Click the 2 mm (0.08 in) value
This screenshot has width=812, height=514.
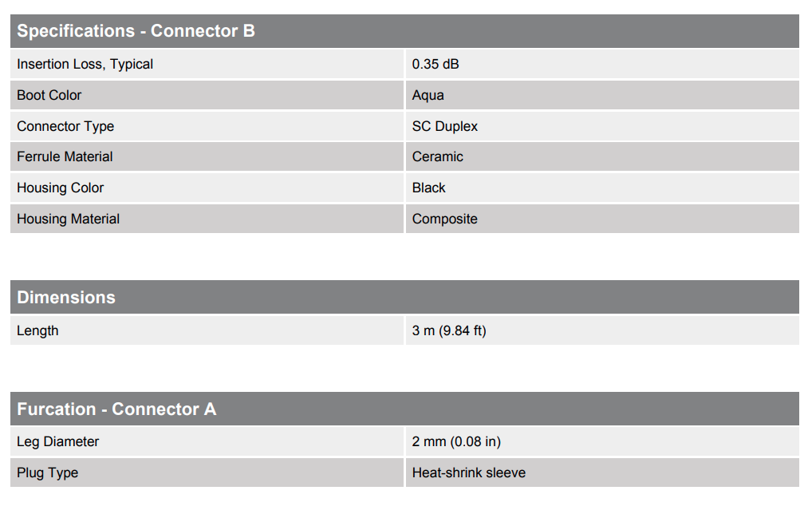coord(456,441)
